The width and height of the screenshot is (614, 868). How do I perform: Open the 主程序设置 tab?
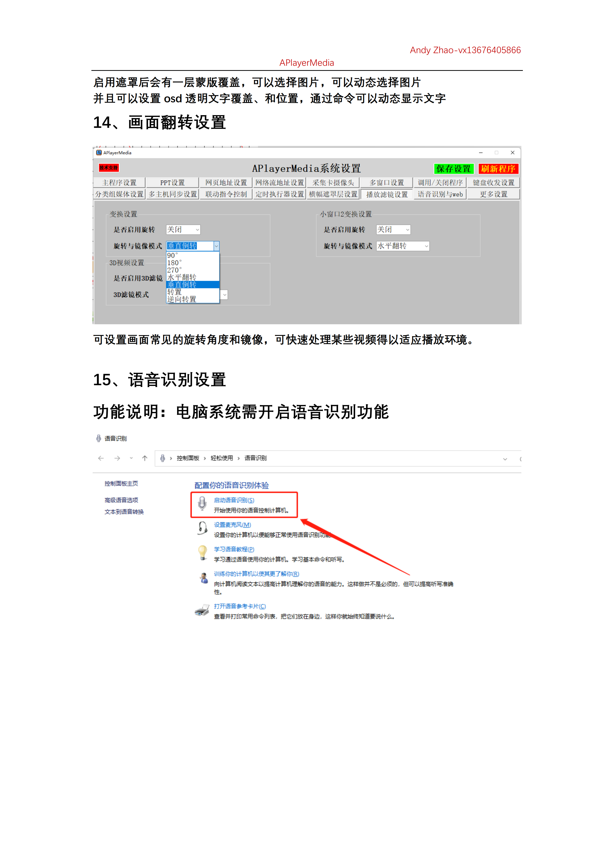click(x=119, y=183)
